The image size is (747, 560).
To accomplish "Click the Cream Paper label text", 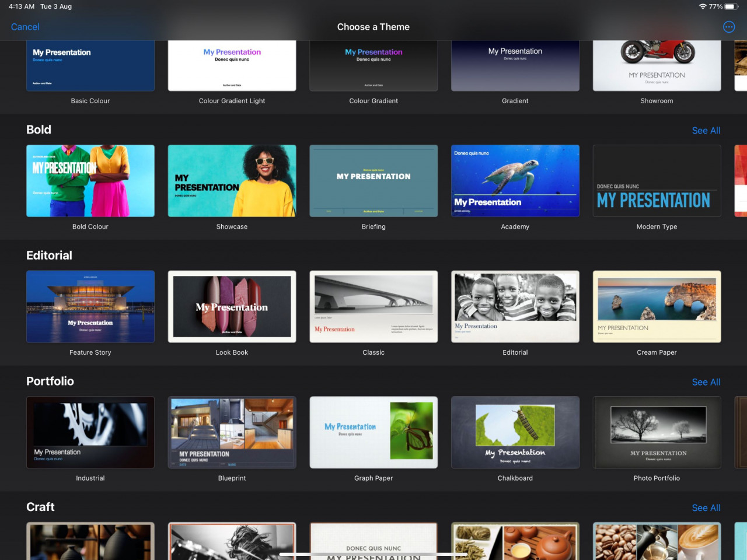I will [x=657, y=352].
